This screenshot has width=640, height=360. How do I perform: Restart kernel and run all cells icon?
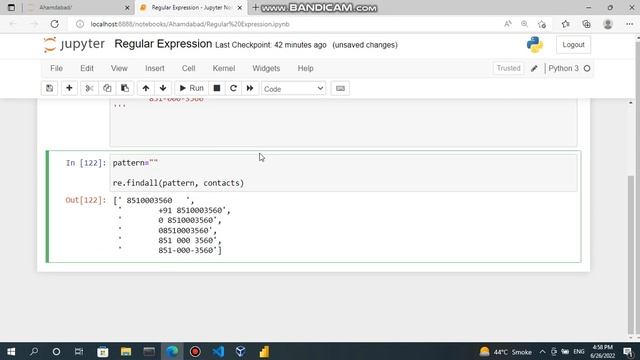(x=250, y=88)
